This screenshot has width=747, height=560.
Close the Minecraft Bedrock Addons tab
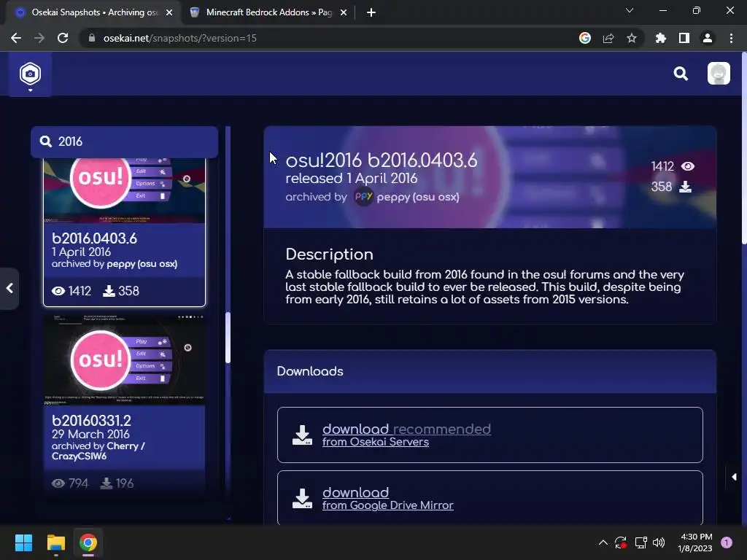(344, 13)
